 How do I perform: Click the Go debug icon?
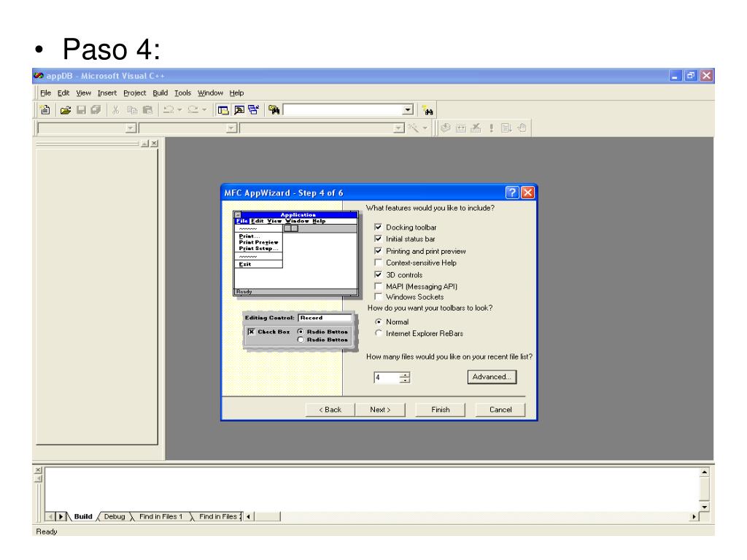506,128
